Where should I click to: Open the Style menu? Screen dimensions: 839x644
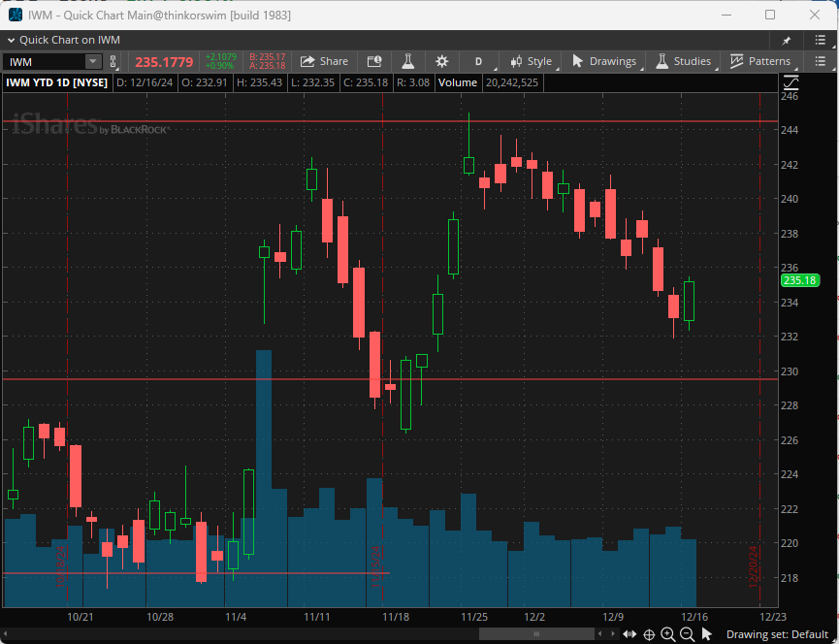click(x=531, y=61)
